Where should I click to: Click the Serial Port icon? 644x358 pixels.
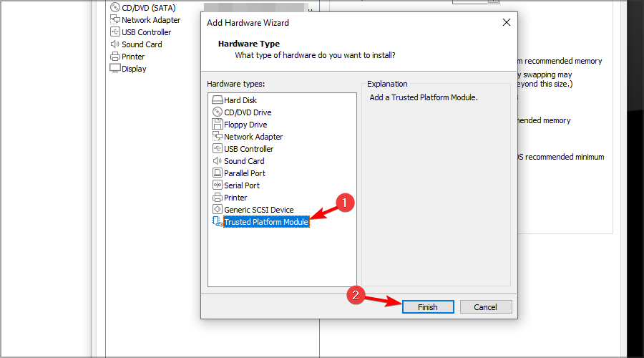218,185
